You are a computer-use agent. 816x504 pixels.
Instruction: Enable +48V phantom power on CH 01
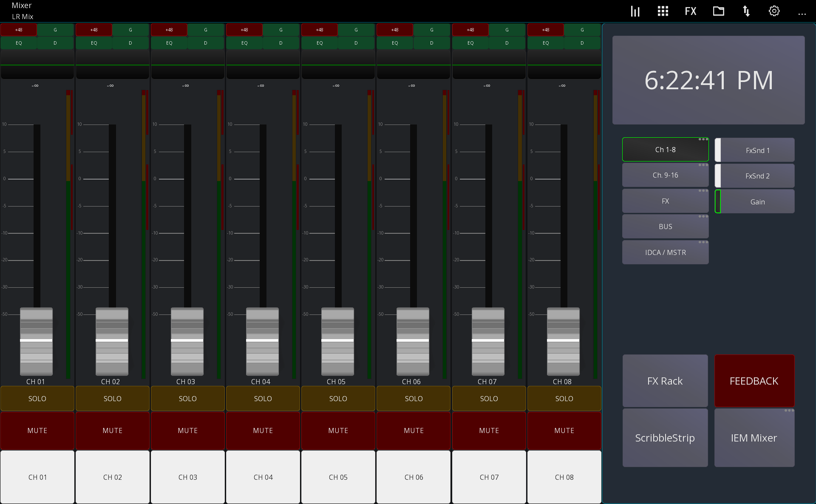18,30
